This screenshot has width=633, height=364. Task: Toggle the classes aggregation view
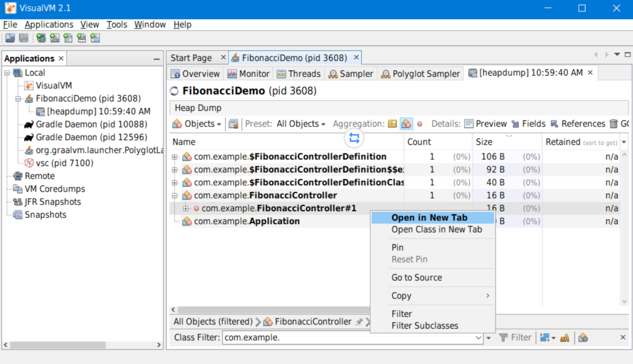[x=407, y=124]
